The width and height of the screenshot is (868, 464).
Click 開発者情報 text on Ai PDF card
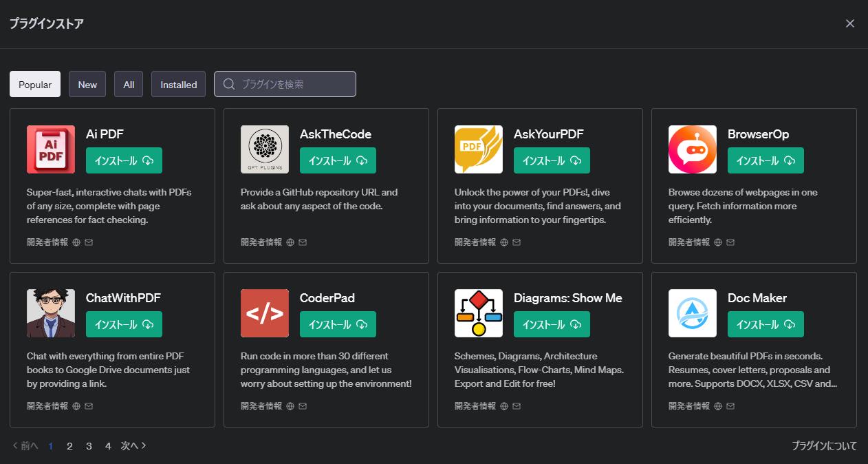point(47,242)
